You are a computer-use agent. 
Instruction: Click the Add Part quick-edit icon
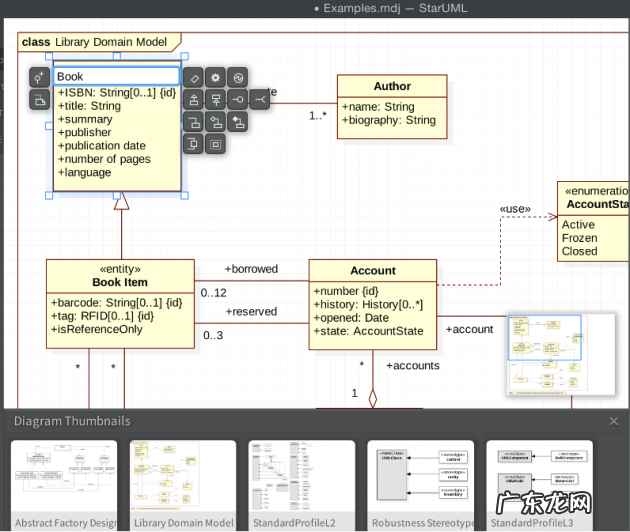[x=216, y=144]
